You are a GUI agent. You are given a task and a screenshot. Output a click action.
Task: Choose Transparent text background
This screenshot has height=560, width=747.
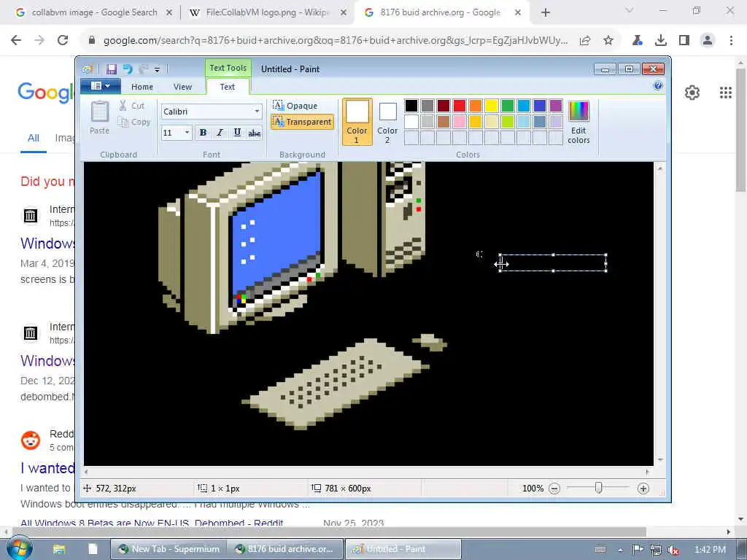click(x=302, y=122)
